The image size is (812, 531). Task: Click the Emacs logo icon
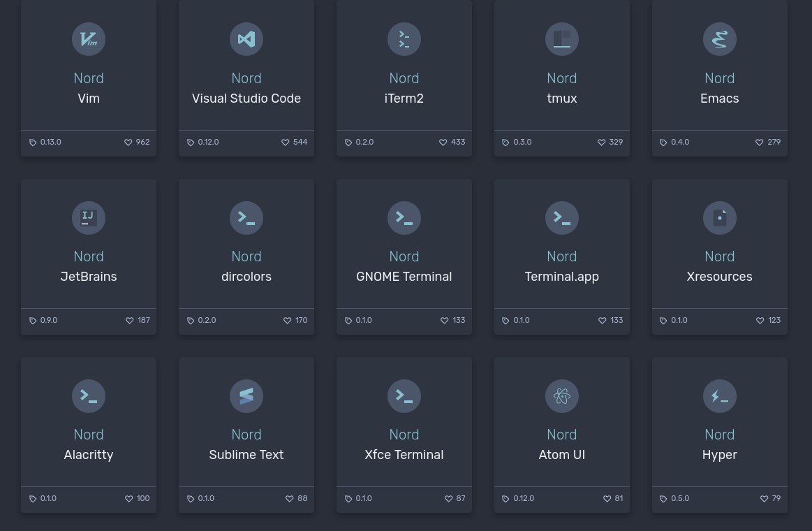point(720,39)
